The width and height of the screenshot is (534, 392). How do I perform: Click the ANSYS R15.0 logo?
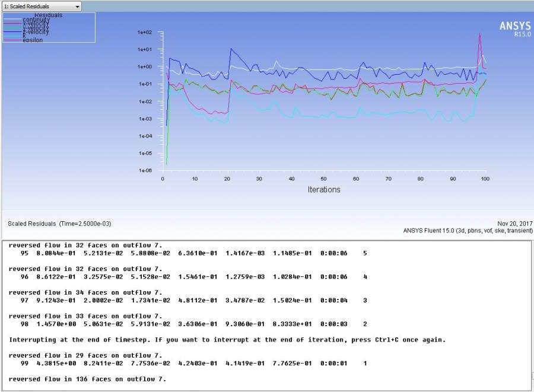tap(516, 28)
